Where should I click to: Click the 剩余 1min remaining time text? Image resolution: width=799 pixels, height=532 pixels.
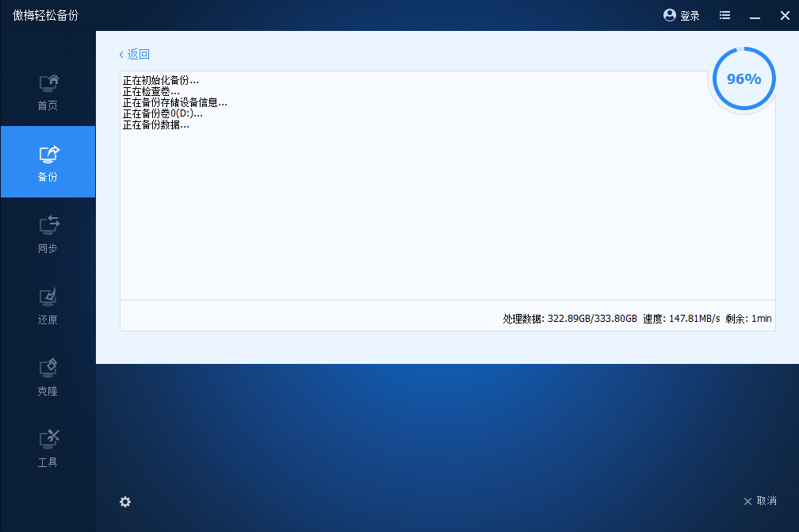[748, 319]
